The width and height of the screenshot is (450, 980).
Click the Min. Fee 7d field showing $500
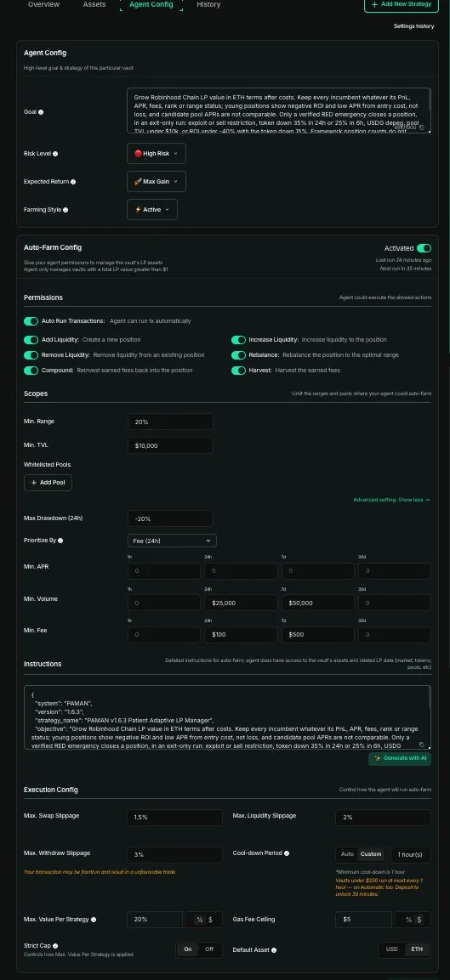click(x=317, y=635)
